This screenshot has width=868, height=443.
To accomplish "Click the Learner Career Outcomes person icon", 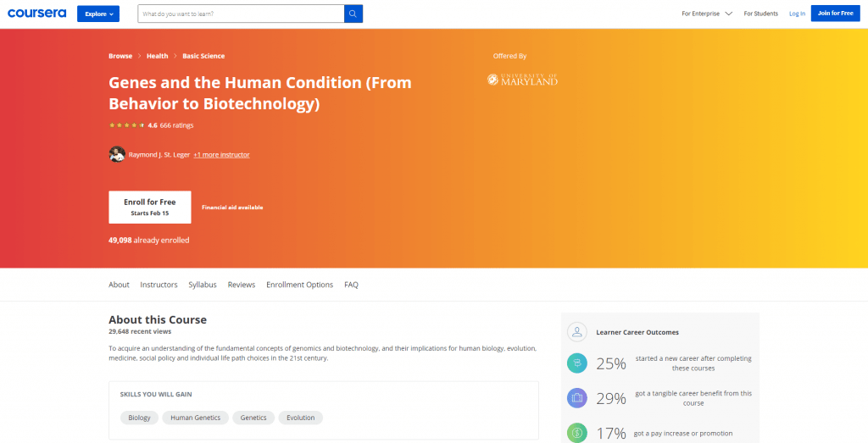I will 576,332.
